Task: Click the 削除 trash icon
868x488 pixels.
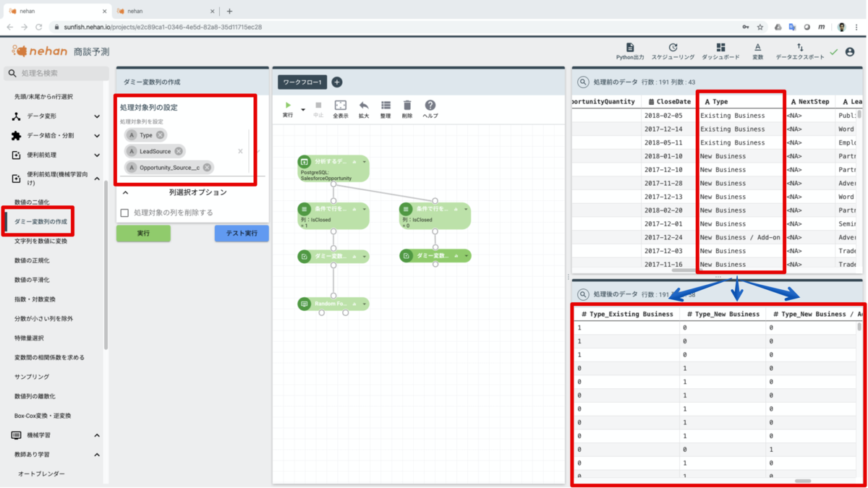Action: [x=407, y=106]
